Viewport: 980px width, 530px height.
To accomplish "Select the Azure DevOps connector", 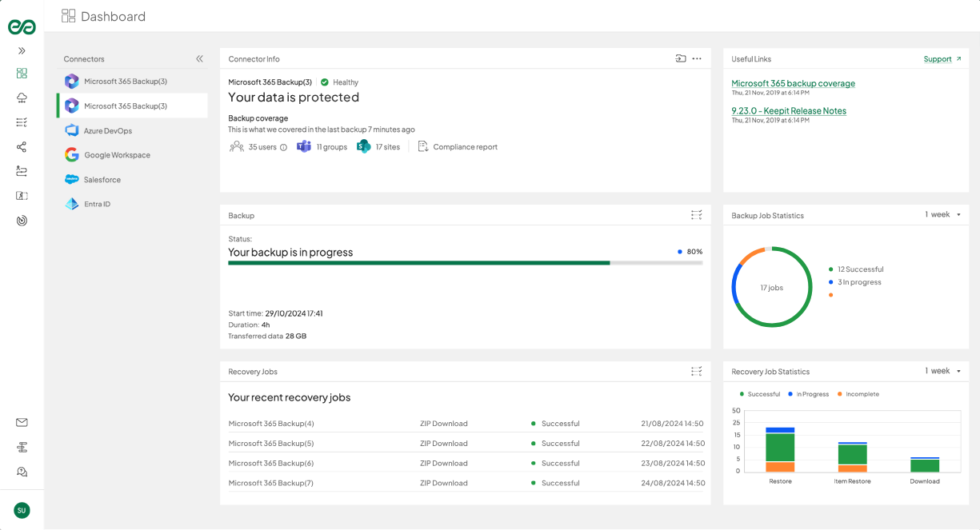I will tap(107, 130).
